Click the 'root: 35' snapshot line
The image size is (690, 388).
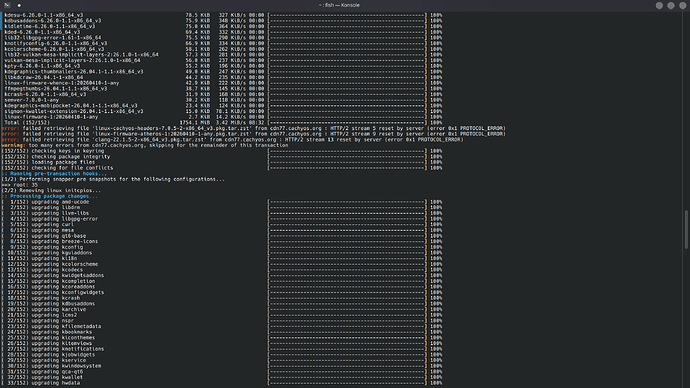click(x=20, y=185)
